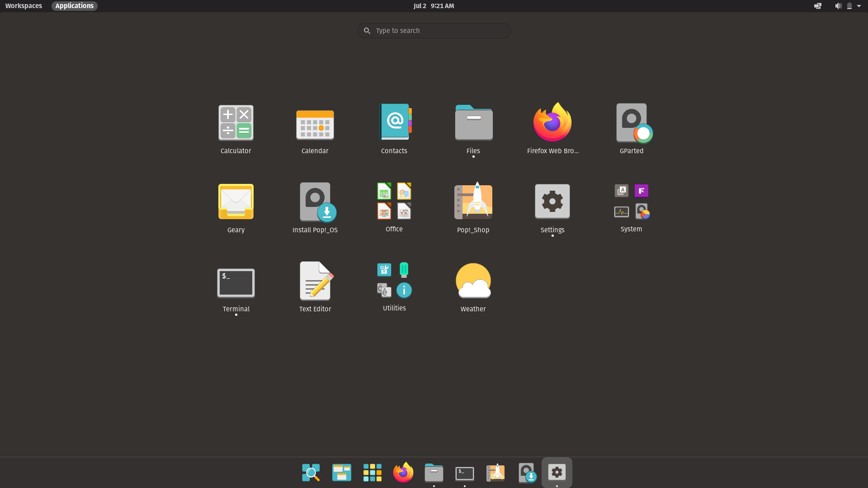The image size is (868, 488).
Task: Start the Install Pop!_OS installer
Action: pyautogui.click(x=315, y=202)
